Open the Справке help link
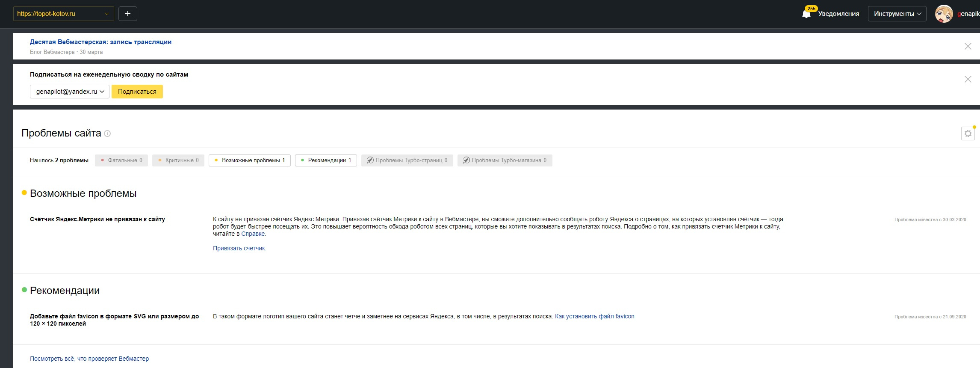 point(253,234)
